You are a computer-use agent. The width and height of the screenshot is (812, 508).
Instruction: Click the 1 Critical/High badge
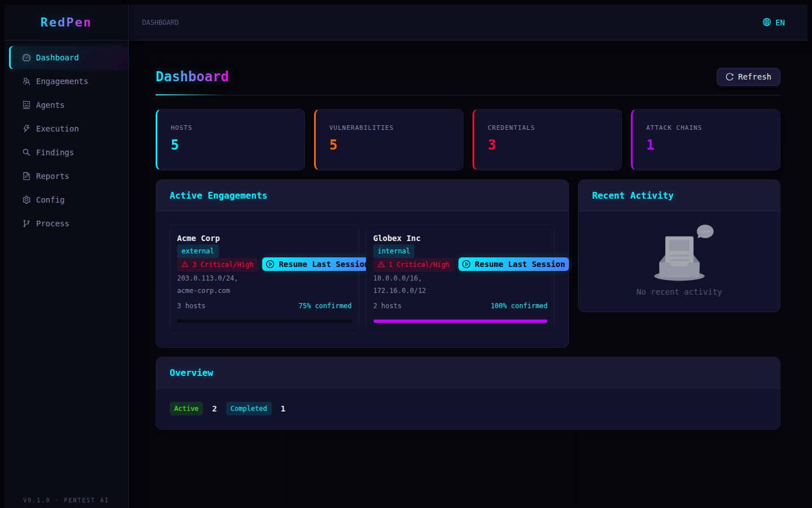(414, 265)
